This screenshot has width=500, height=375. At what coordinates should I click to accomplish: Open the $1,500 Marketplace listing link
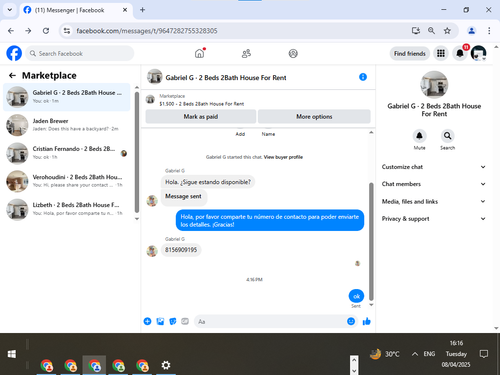click(201, 104)
